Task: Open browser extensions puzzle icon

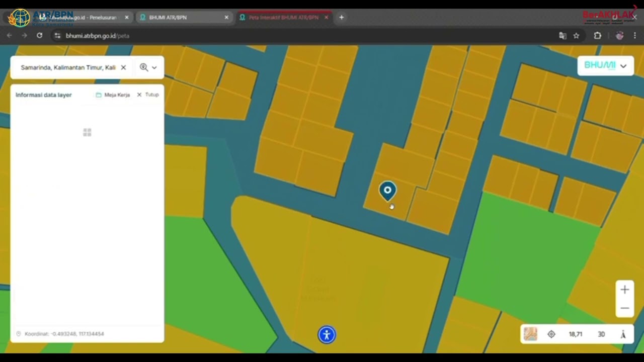Action: pos(598,36)
